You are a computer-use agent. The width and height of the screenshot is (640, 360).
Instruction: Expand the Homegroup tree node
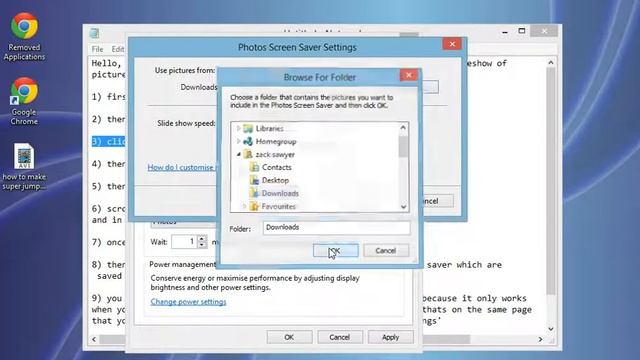(x=239, y=141)
